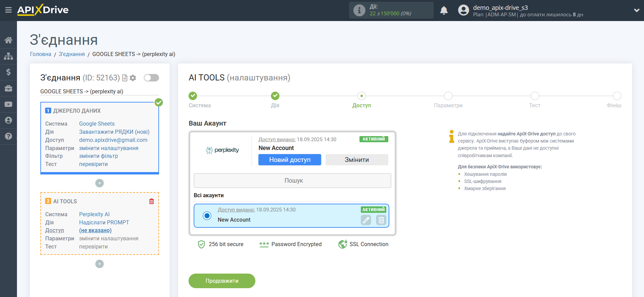644x297 pixels.
Task: Add a step below the data source block
Action: click(x=99, y=183)
